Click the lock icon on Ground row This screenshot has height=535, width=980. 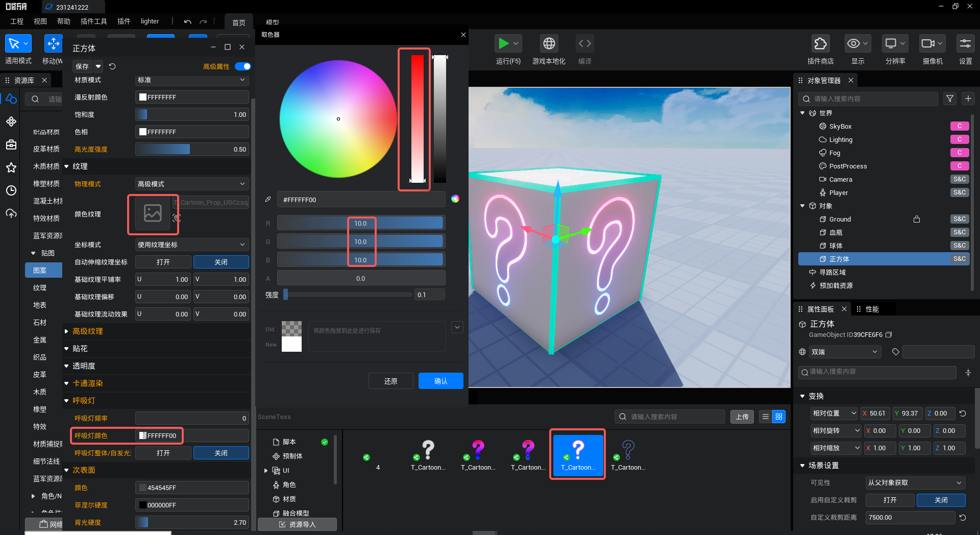pyautogui.click(x=917, y=219)
